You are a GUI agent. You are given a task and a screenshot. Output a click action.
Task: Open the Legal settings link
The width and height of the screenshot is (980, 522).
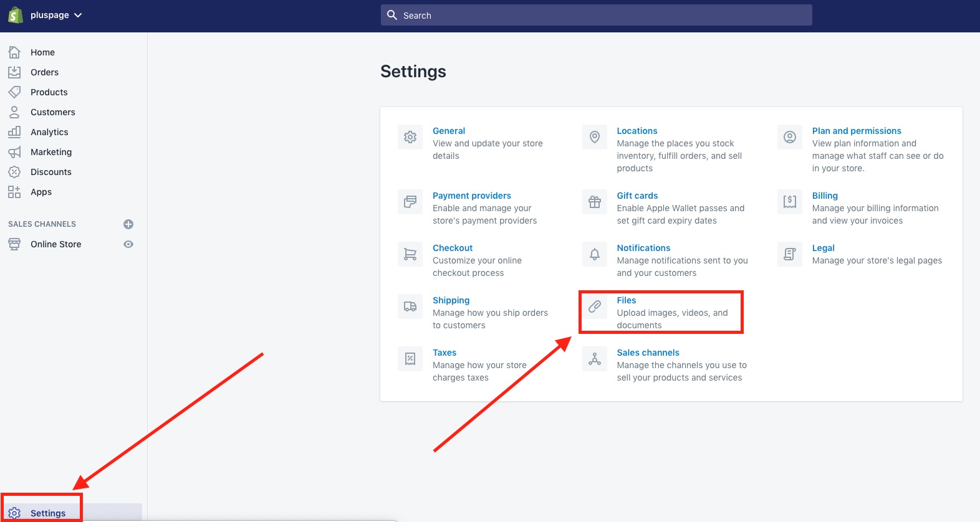tap(823, 248)
